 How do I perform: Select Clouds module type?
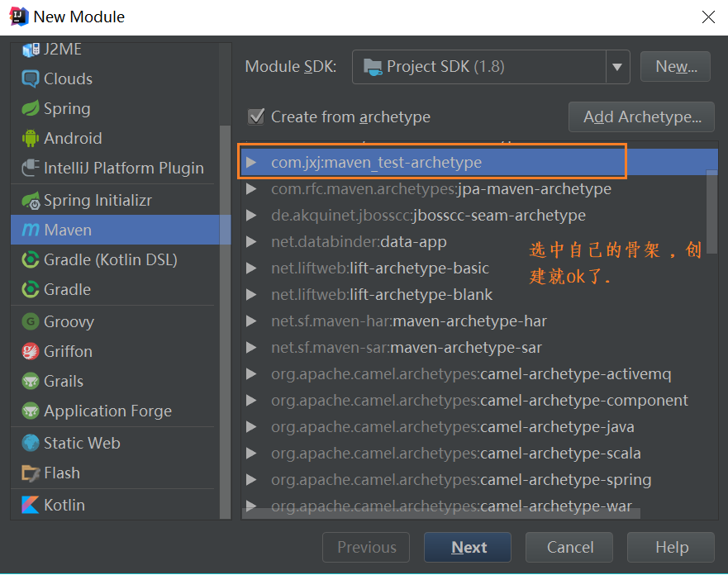115,78
